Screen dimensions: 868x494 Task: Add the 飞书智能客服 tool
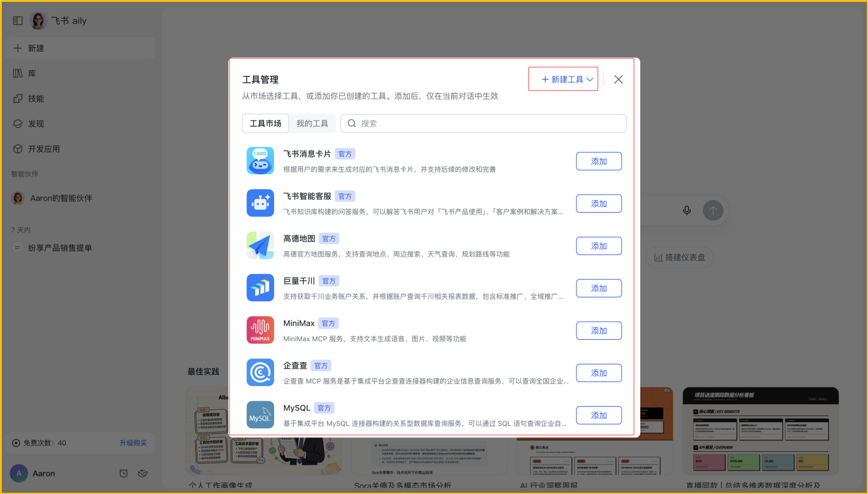(x=599, y=204)
